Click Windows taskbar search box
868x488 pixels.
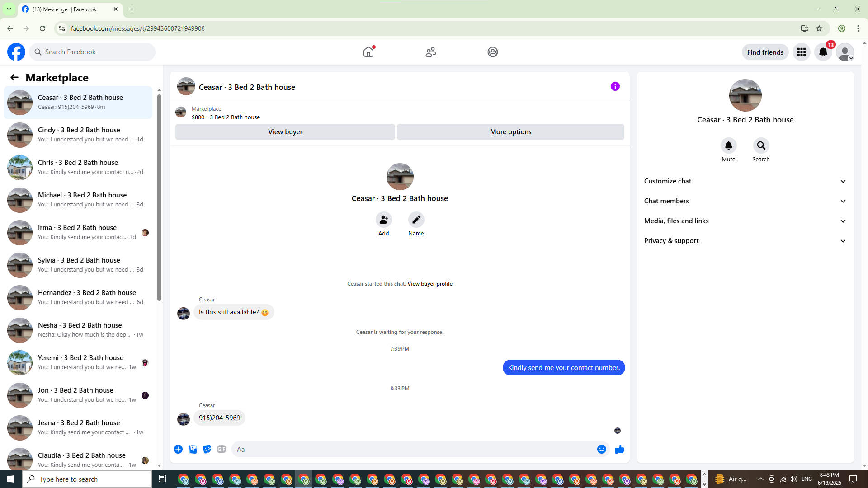(x=87, y=479)
